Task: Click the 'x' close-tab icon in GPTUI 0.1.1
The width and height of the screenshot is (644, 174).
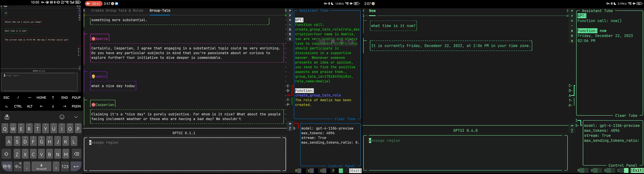Action: (x=290, y=30)
